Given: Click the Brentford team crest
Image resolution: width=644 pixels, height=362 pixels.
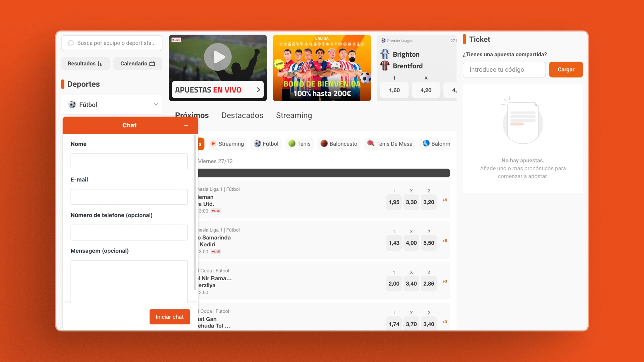Looking at the screenshot, I should click(385, 66).
